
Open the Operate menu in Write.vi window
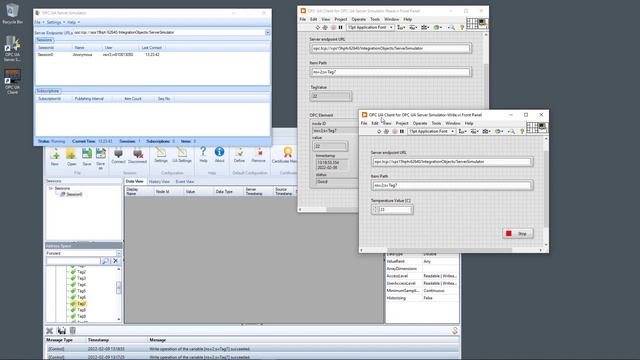click(x=420, y=123)
